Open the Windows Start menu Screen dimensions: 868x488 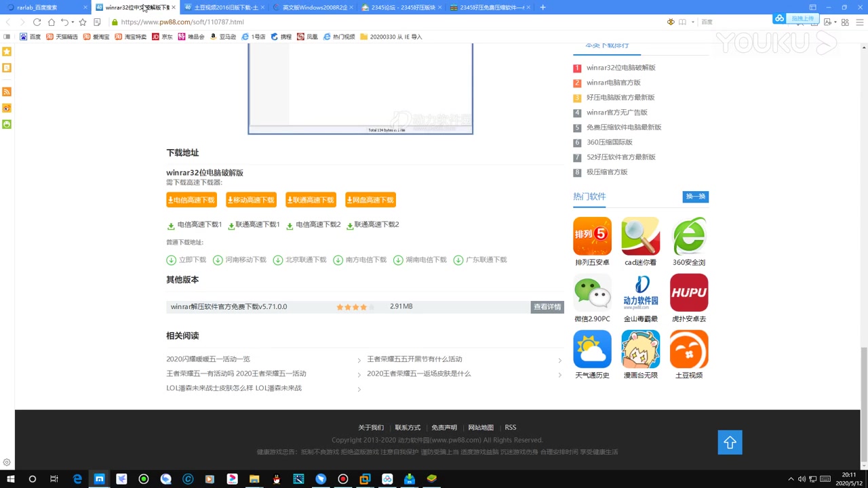pos(10,479)
